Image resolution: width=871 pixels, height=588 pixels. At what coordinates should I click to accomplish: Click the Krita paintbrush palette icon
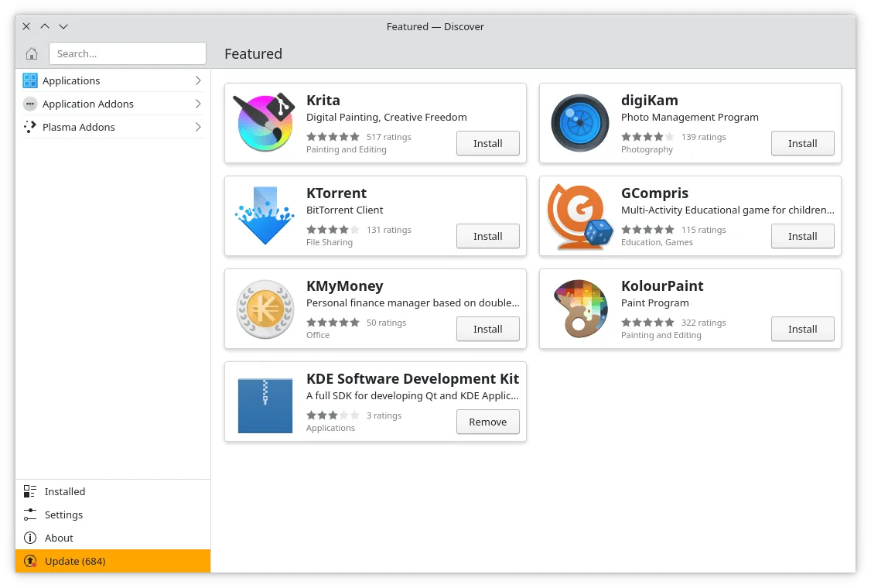pos(265,122)
